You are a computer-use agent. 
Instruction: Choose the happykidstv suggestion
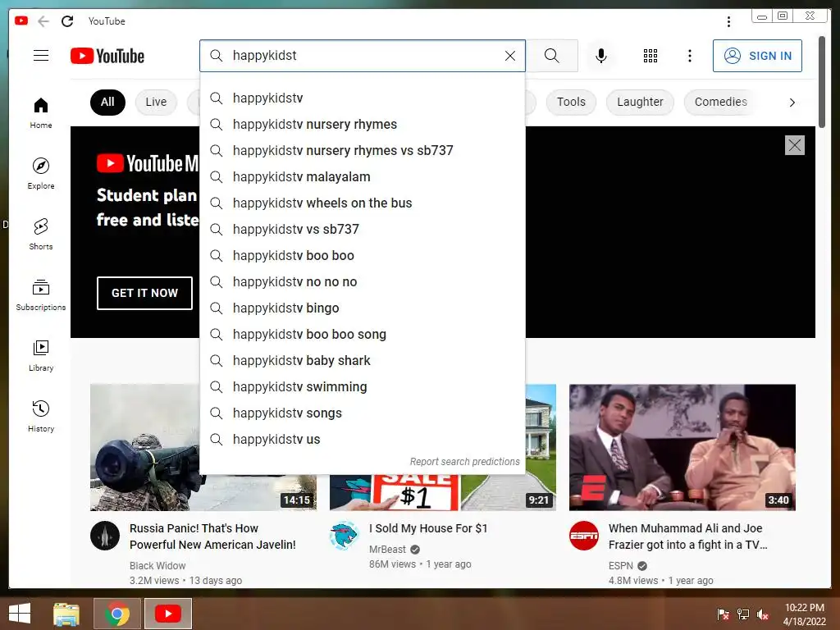362,98
